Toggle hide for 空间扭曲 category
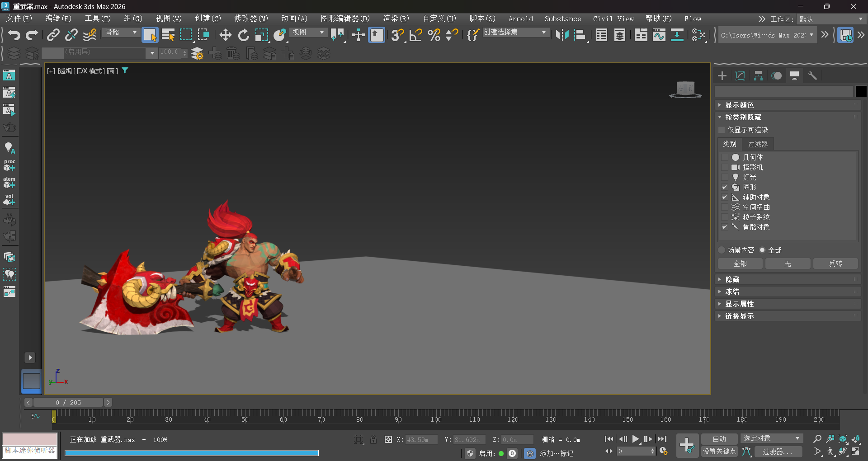Viewport: 868px width, 461px height. [x=725, y=207]
